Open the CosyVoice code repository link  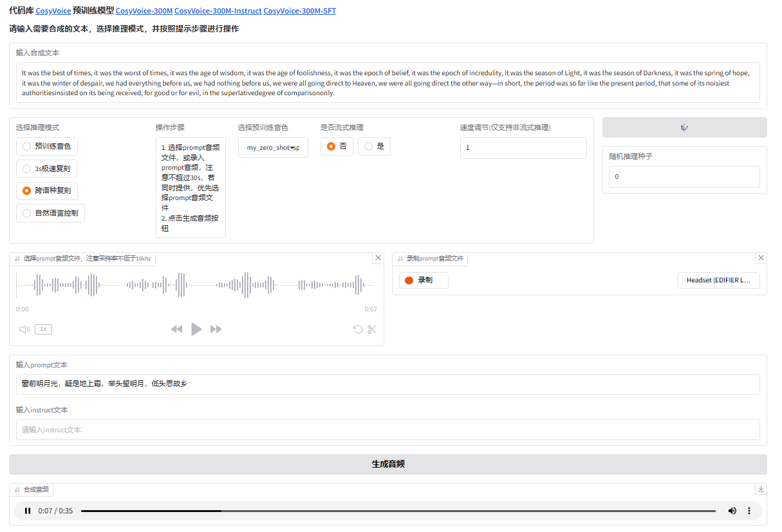52,10
